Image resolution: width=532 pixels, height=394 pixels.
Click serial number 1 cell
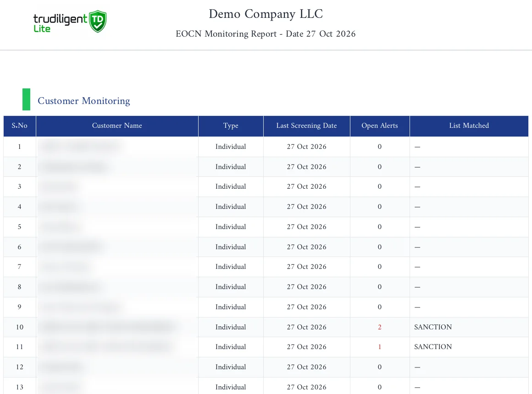tap(20, 147)
